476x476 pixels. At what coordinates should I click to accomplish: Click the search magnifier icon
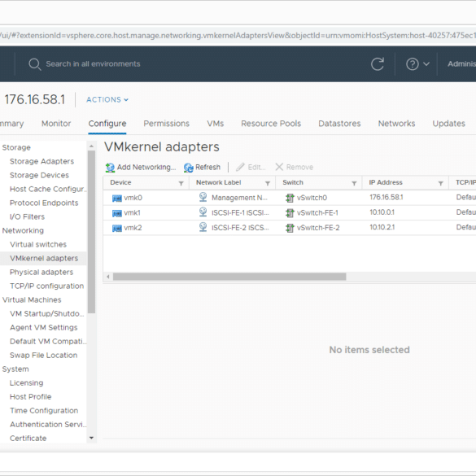point(35,64)
